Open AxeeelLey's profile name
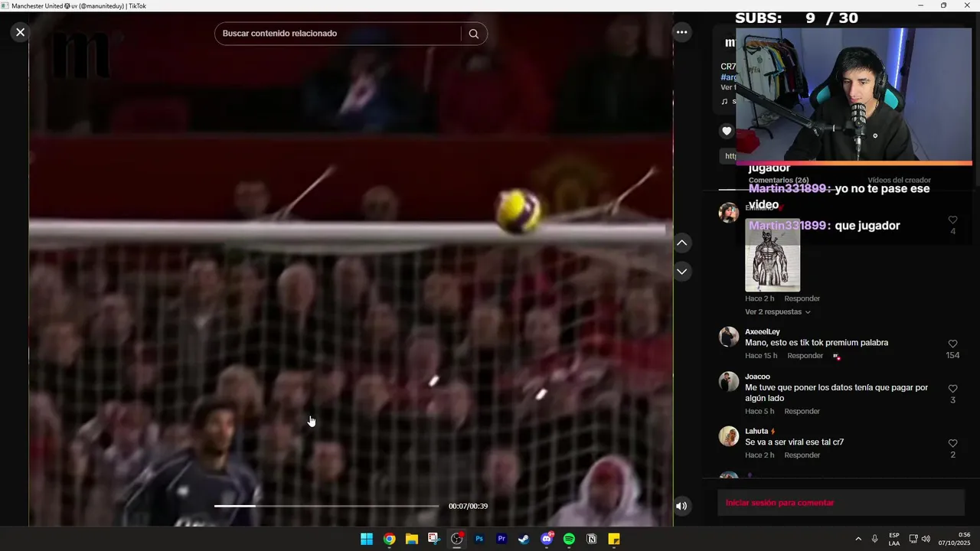 pyautogui.click(x=762, y=332)
